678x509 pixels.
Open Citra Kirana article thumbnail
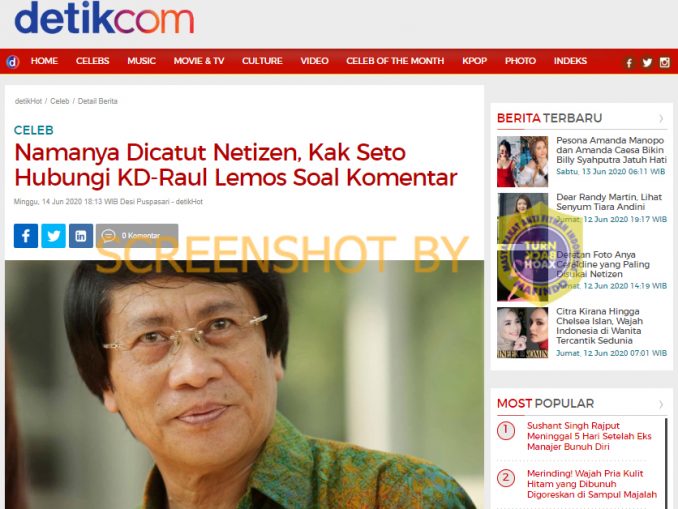(522, 333)
